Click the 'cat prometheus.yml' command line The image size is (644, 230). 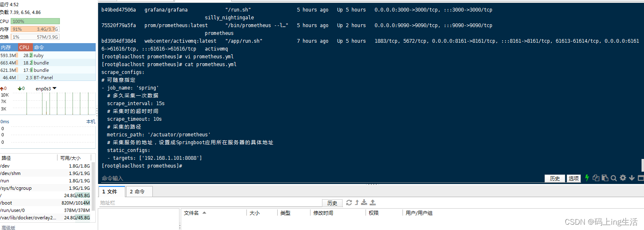(169, 64)
